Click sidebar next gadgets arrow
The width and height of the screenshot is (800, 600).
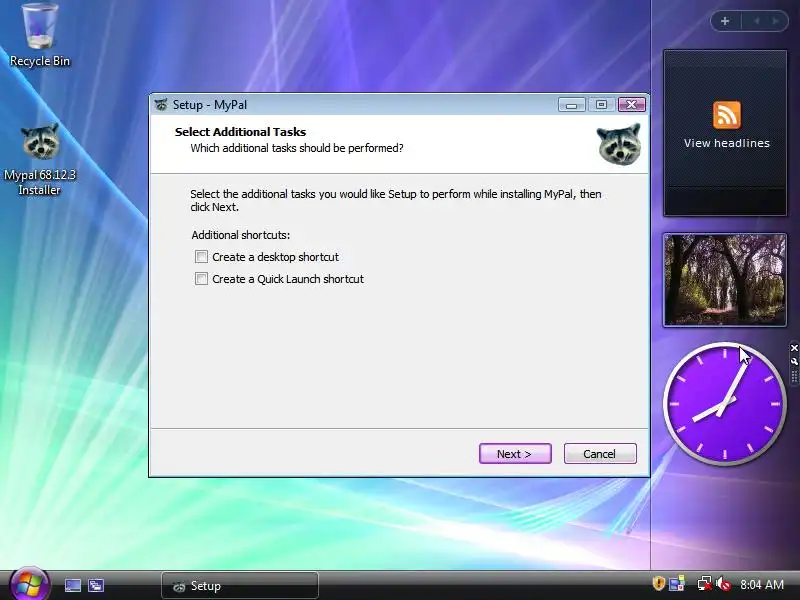(x=775, y=21)
